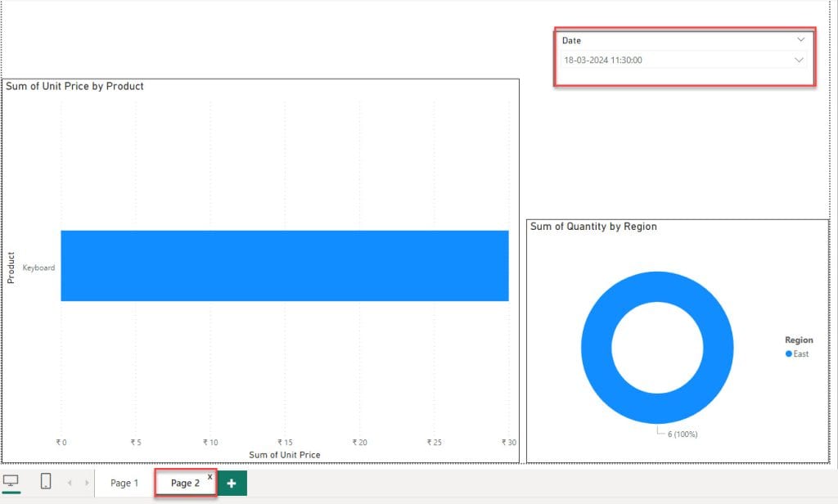The width and height of the screenshot is (838, 504).
Task: Click the East legend label
Action: click(800, 353)
